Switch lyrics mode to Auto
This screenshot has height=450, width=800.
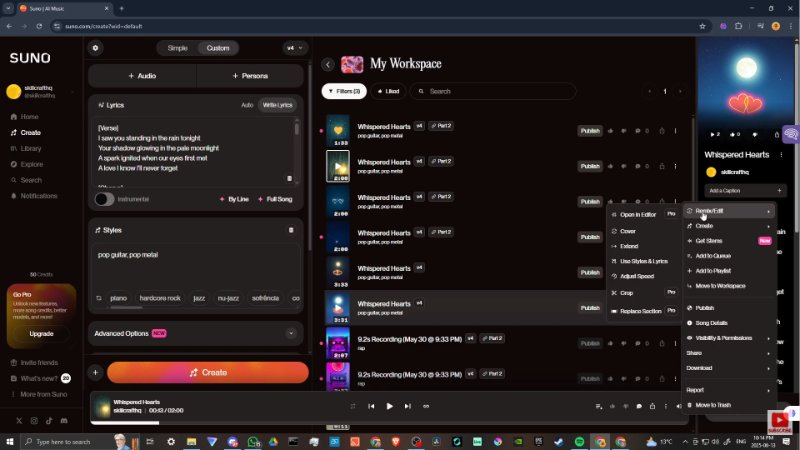pyautogui.click(x=247, y=105)
